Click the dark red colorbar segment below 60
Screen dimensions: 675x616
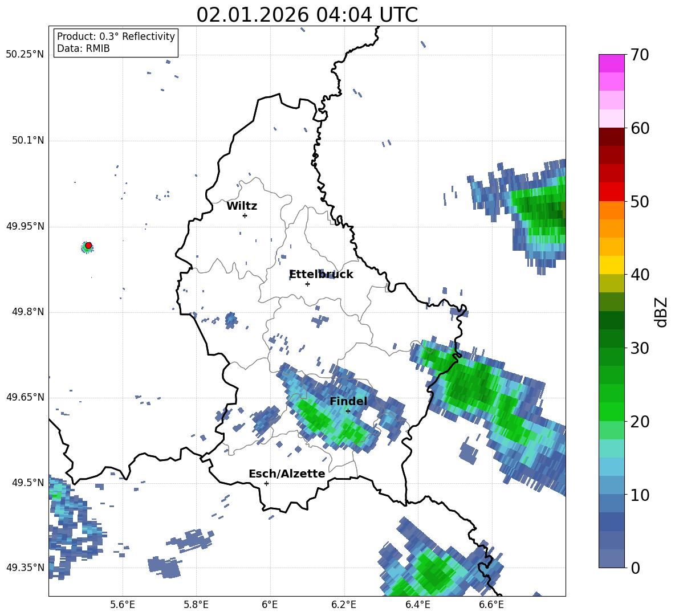tap(611, 137)
